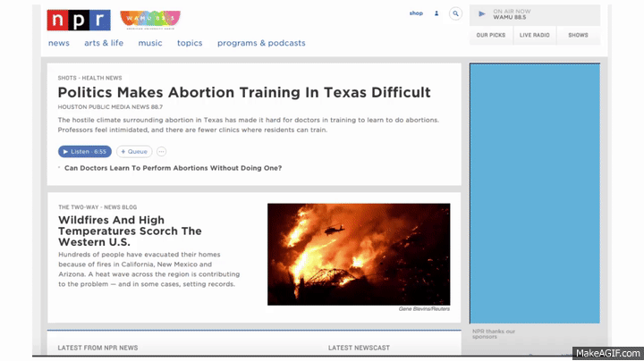Expand the programs & podcasts menu
The height and width of the screenshot is (361, 644).
(x=261, y=43)
